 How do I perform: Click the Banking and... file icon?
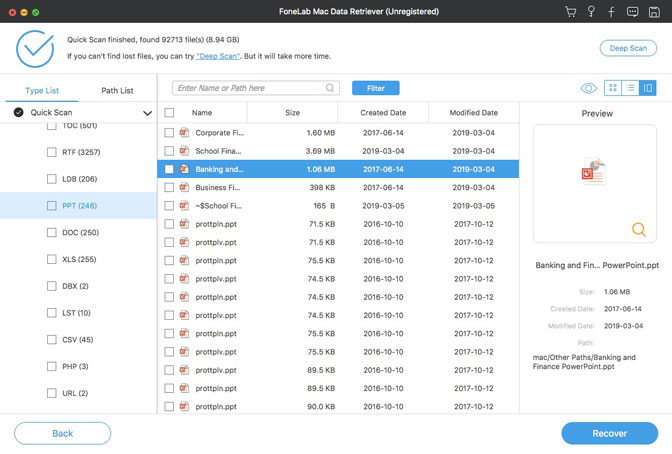[x=184, y=169]
